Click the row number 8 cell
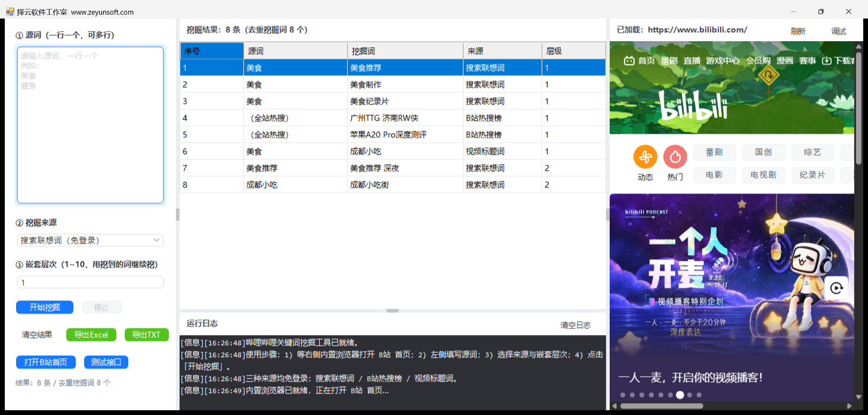868x415 pixels. pyautogui.click(x=212, y=185)
